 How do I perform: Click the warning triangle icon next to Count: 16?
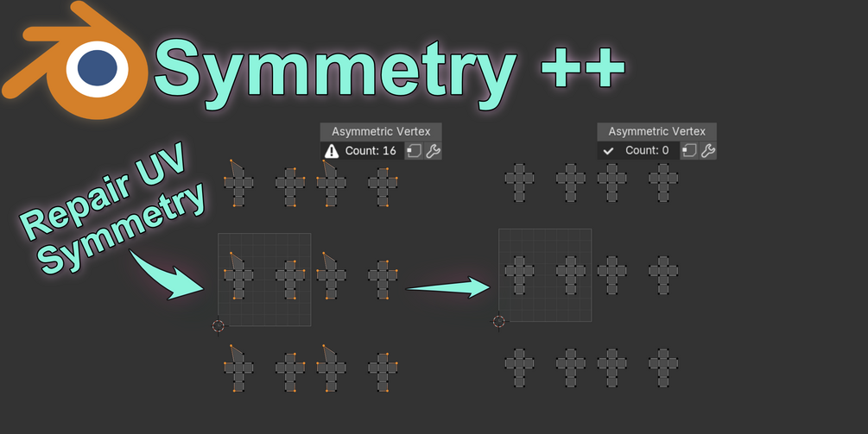(x=332, y=150)
